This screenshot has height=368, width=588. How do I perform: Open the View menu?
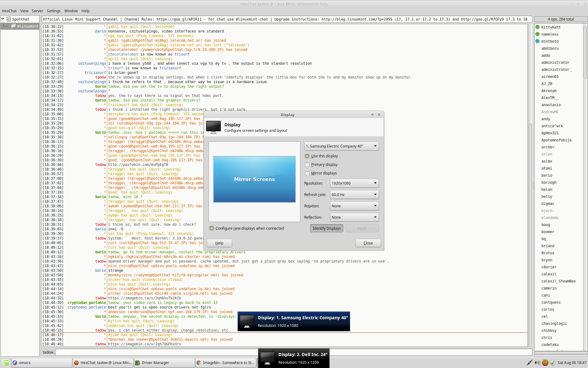[x=24, y=11]
